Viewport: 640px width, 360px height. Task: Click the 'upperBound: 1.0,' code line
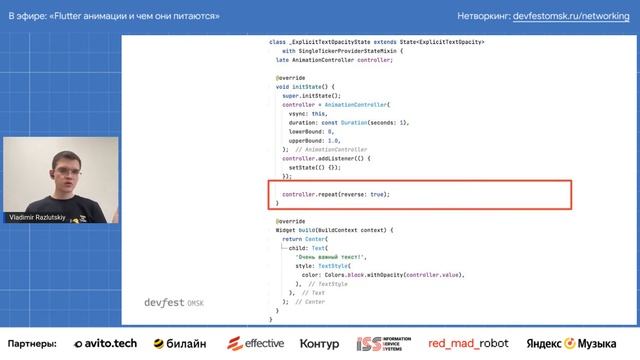tap(315, 140)
